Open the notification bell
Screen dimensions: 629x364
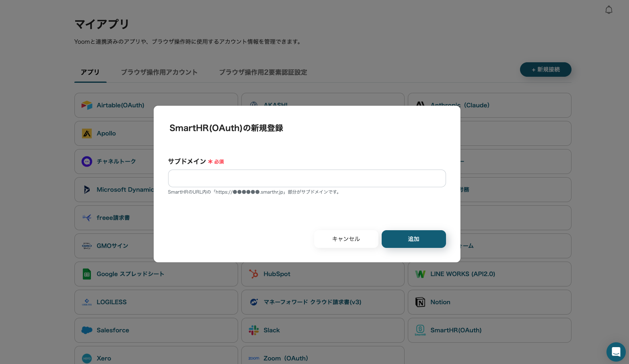pos(609,10)
